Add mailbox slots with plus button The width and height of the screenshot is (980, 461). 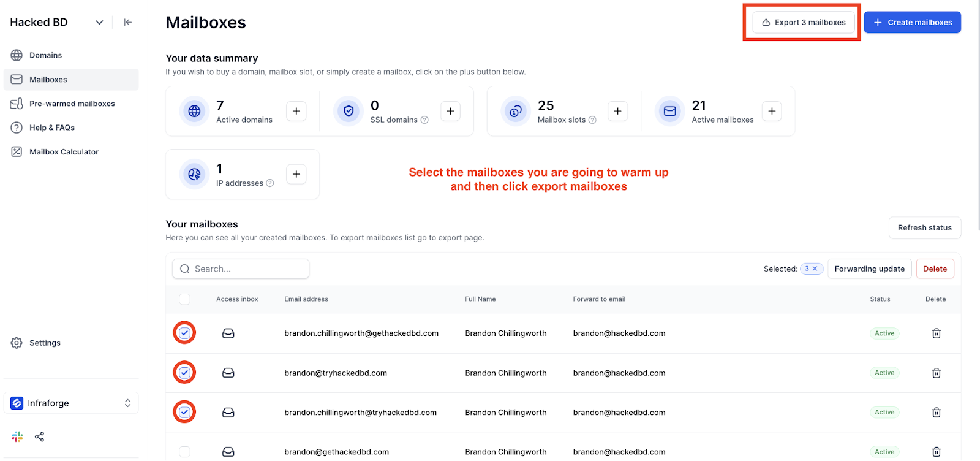(x=617, y=111)
